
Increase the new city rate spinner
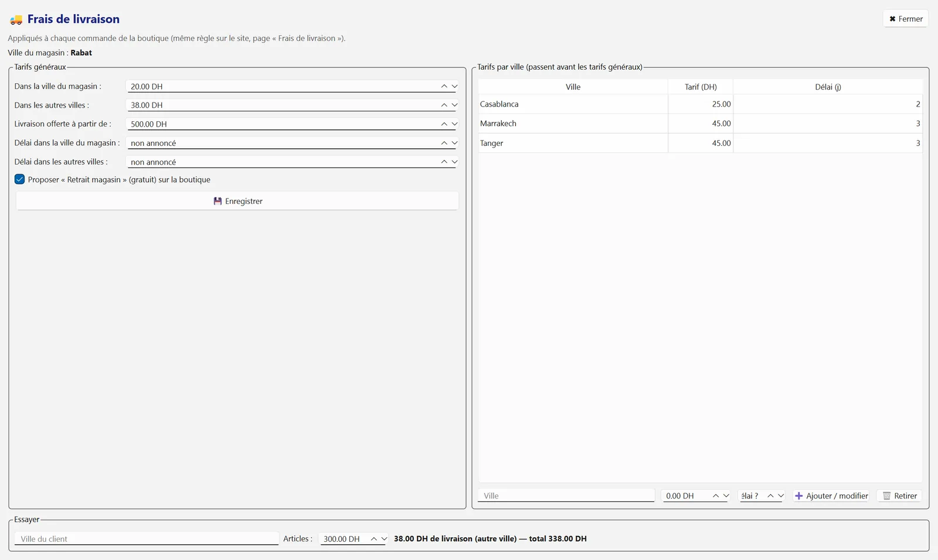pyautogui.click(x=716, y=496)
